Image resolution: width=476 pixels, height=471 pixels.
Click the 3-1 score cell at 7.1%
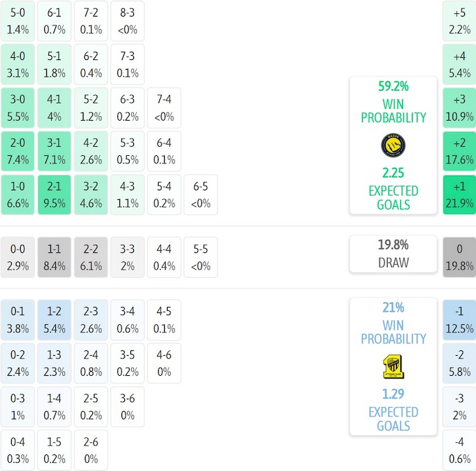pos(54,151)
